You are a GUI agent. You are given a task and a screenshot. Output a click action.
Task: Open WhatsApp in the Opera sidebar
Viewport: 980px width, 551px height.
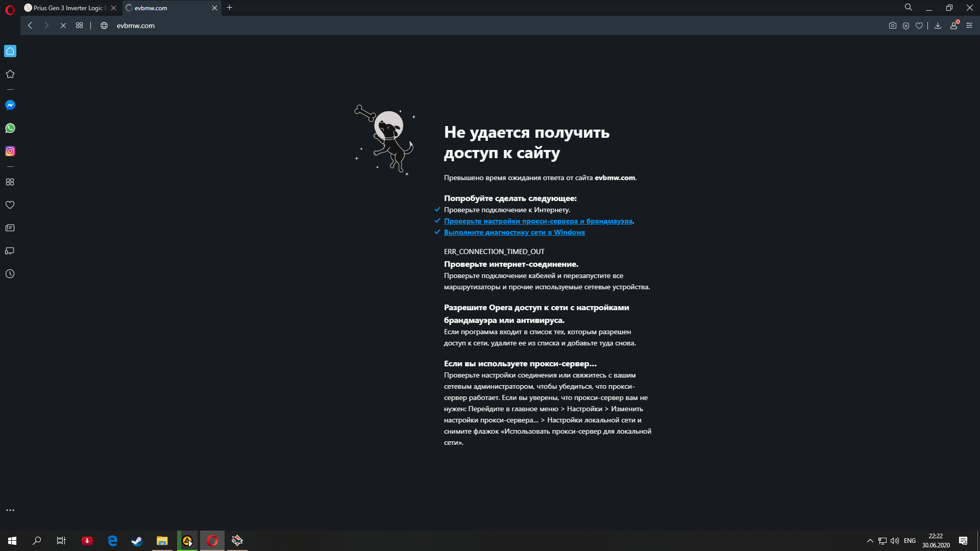[10, 128]
